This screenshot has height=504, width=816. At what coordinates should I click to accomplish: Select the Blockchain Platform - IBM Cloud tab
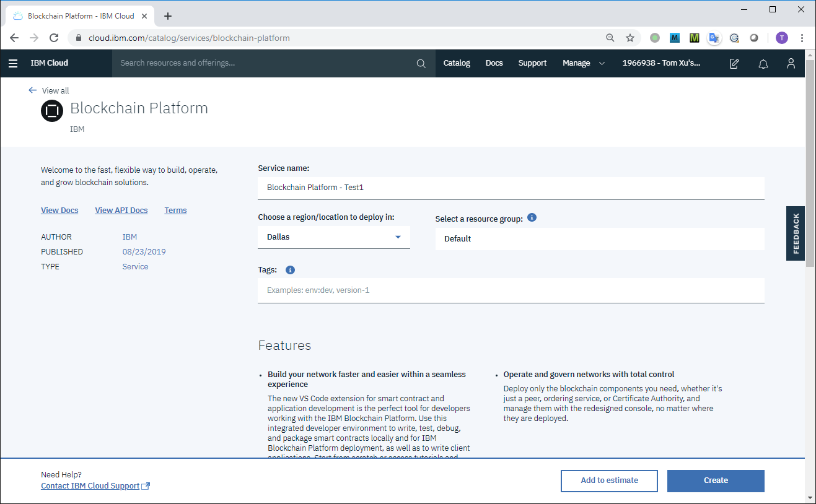[81, 16]
